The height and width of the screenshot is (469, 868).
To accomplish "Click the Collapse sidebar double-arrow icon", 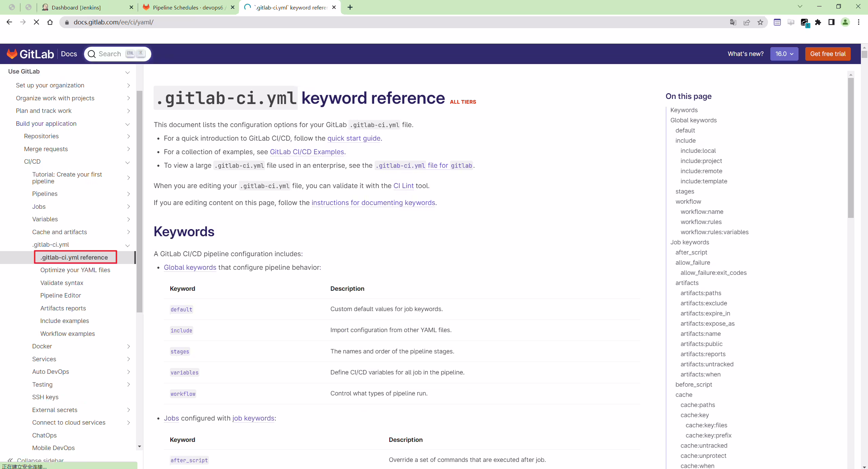I will [x=10, y=460].
